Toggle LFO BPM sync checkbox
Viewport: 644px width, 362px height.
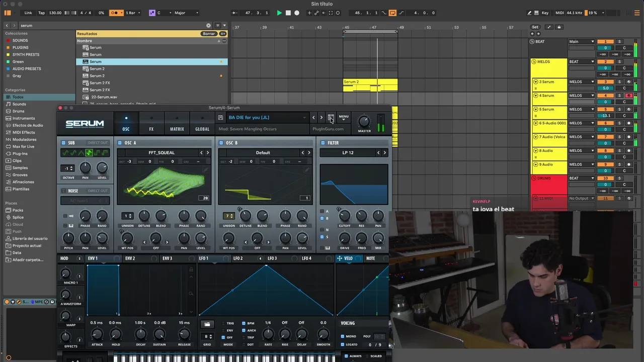[x=244, y=323]
